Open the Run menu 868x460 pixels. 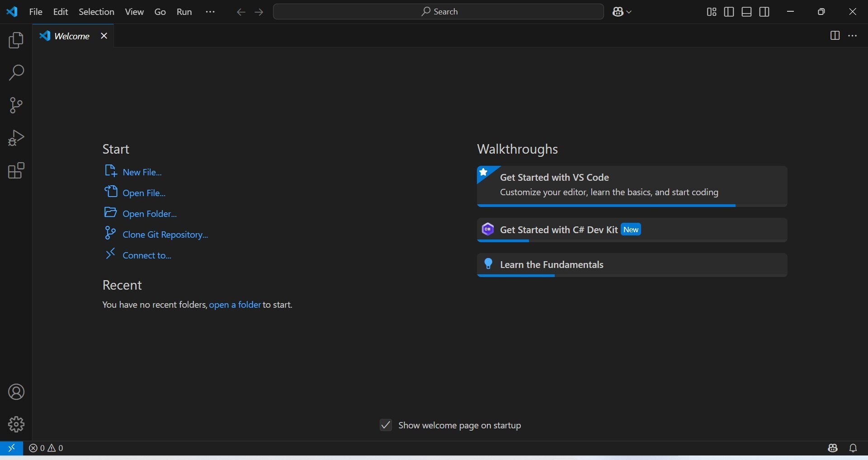point(184,12)
